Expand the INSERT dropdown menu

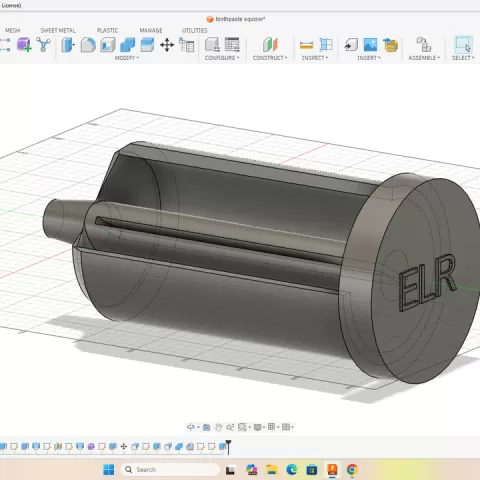coord(369,58)
